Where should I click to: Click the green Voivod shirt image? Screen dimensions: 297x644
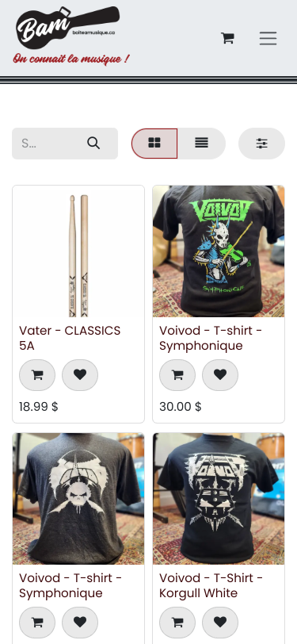click(x=219, y=251)
